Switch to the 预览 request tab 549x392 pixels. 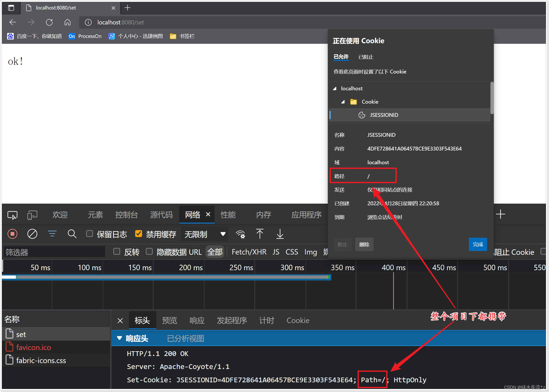[169, 321]
